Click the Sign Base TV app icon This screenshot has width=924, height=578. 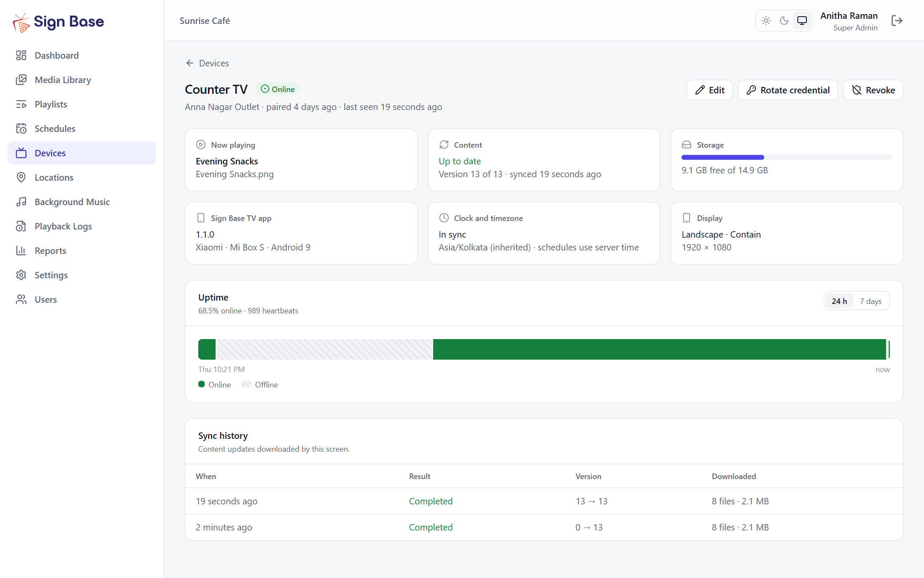(x=201, y=218)
